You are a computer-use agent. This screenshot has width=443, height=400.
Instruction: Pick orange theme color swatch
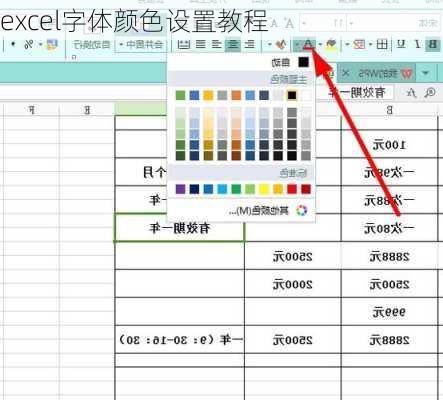coord(236,95)
